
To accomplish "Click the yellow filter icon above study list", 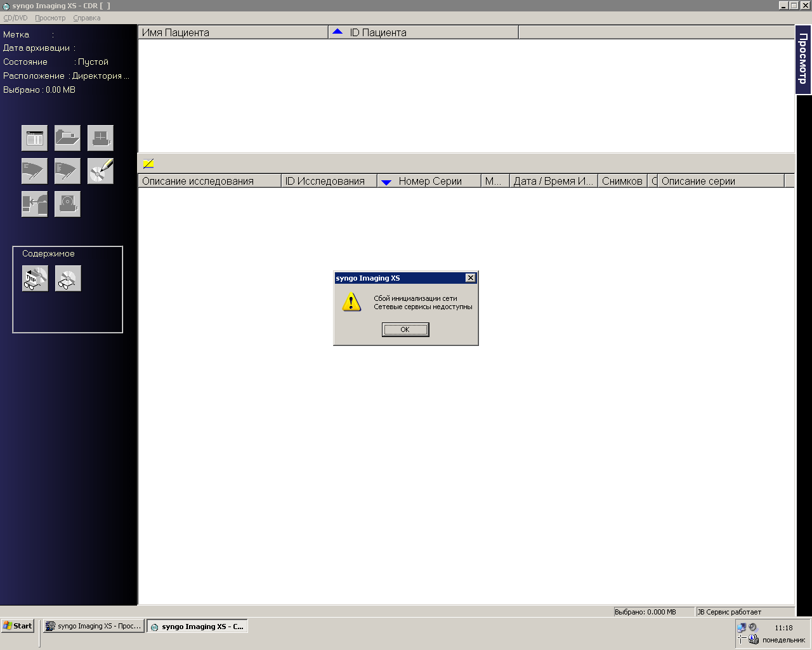I will 148,164.
